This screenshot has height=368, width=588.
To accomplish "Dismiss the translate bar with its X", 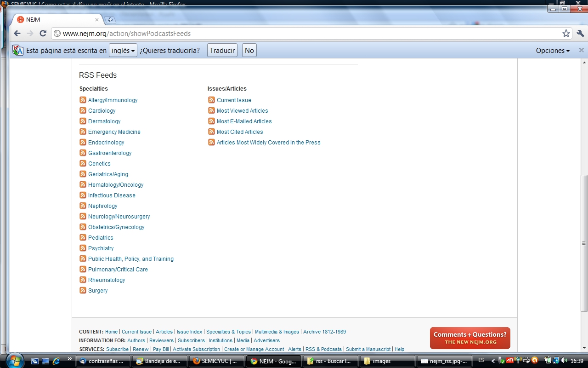I will (581, 50).
